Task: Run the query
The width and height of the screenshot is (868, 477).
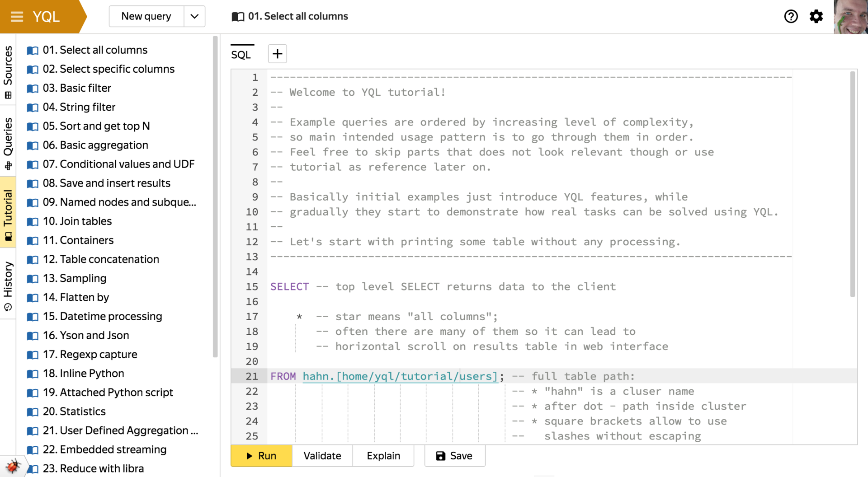Action: point(261,456)
